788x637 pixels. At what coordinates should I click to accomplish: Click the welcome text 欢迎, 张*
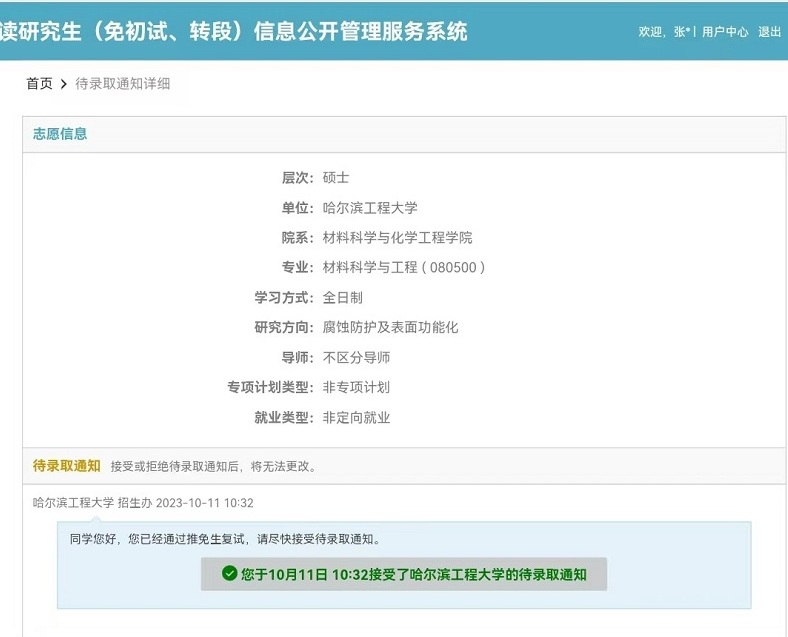tap(664, 32)
